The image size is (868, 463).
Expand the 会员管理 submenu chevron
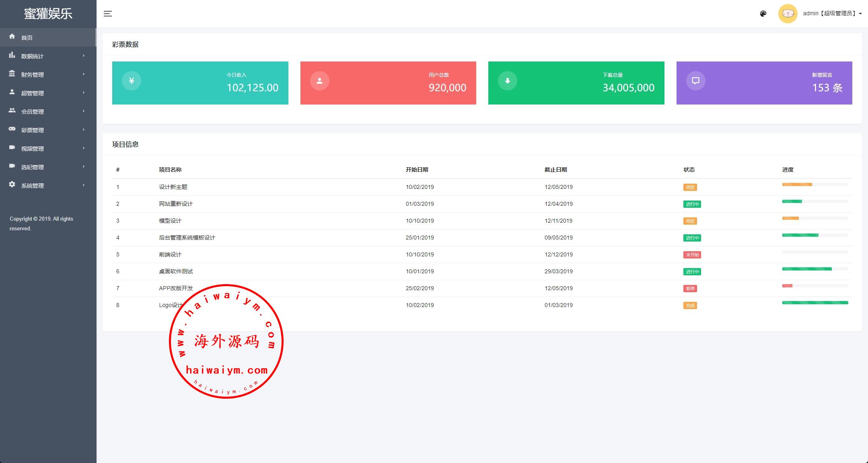pos(84,111)
